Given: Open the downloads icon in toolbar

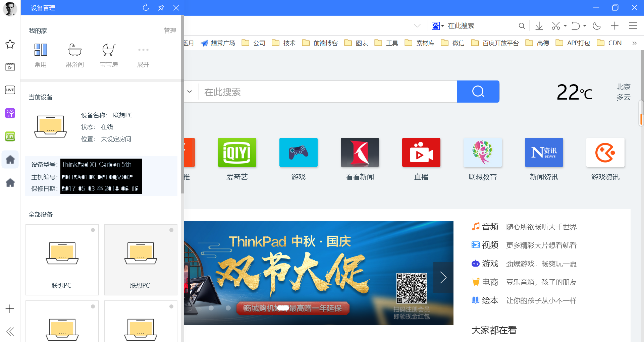Looking at the screenshot, I should (539, 26).
